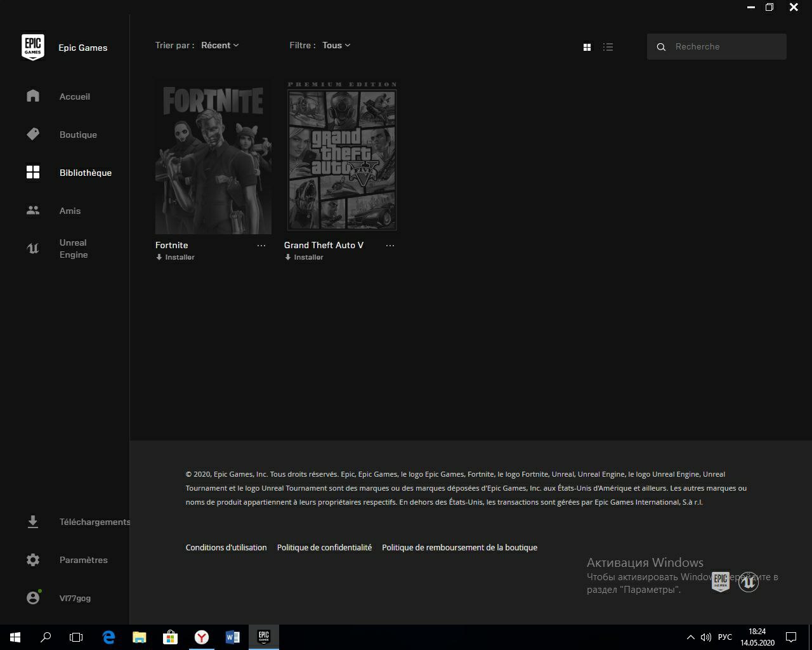Open Politique de remboursement de la boutique
812x650 pixels.
click(459, 547)
